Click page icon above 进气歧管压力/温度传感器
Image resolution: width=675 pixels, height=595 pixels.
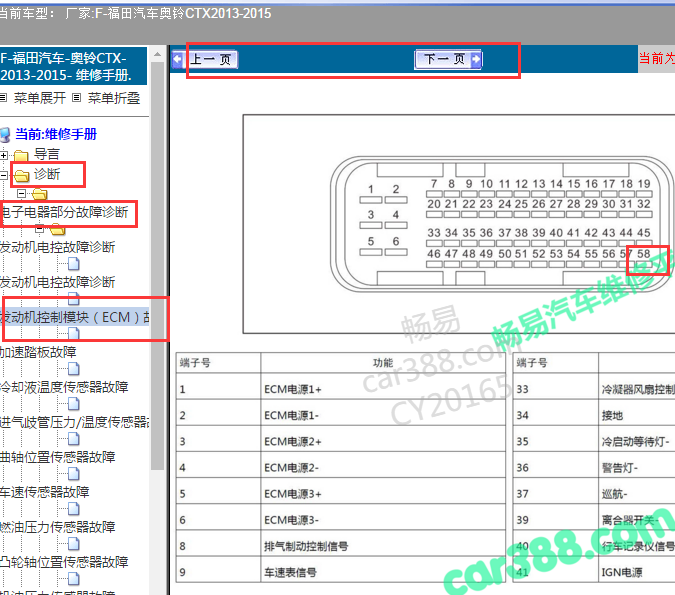[x=74, y=403]
